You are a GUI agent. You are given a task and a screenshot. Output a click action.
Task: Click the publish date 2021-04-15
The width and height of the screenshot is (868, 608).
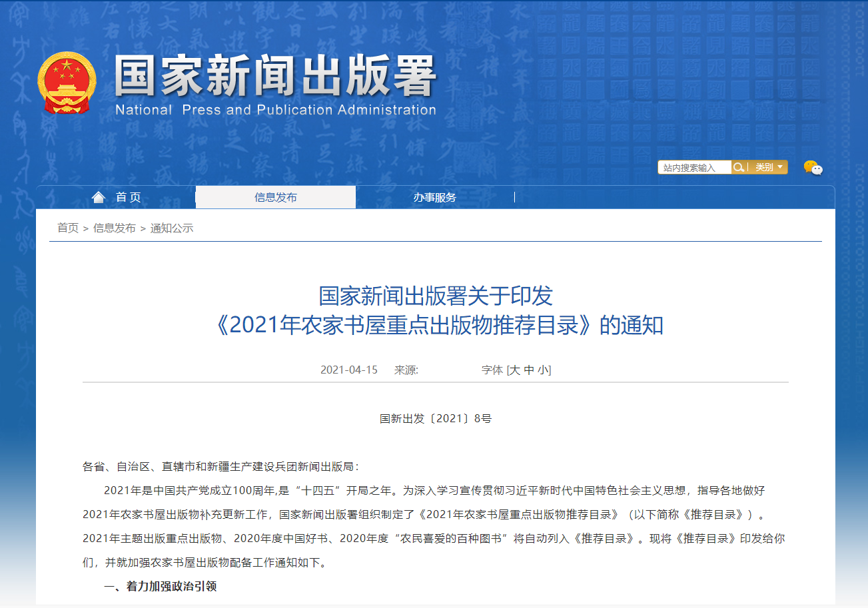click(x=348, y=370)
